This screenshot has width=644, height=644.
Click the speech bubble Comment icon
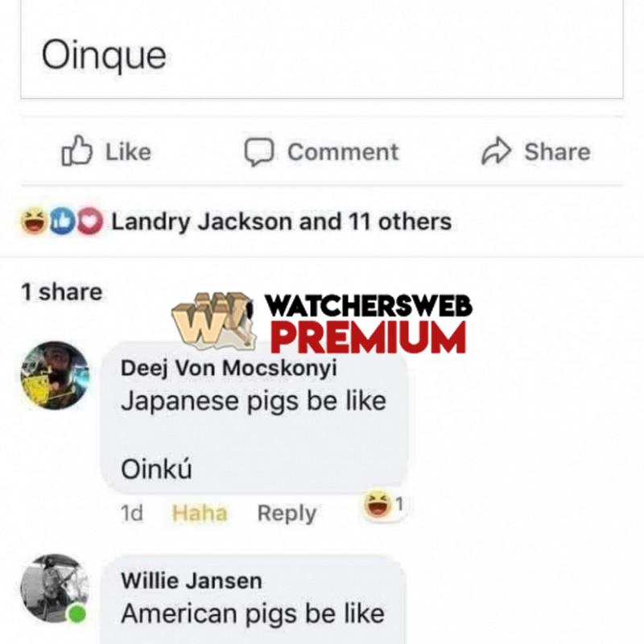pos(258,151)
